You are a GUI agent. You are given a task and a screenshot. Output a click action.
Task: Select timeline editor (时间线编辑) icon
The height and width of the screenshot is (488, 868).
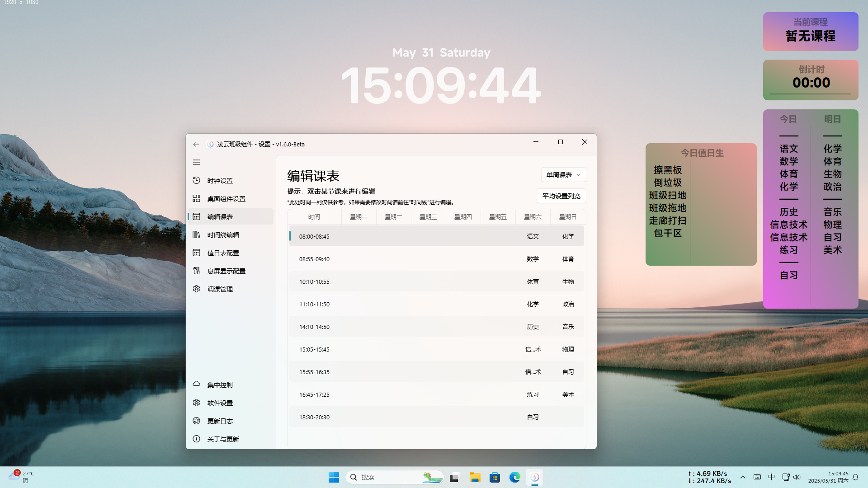[196, 235]
